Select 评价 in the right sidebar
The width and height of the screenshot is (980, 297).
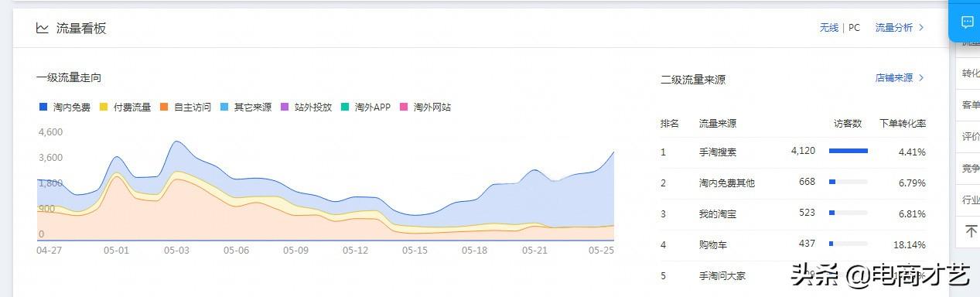click(971, 137)
